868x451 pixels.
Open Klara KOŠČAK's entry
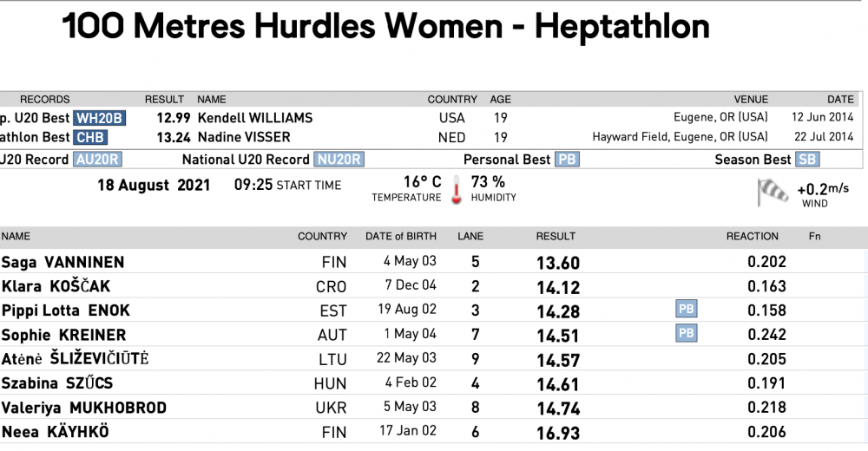pos(56,286)
